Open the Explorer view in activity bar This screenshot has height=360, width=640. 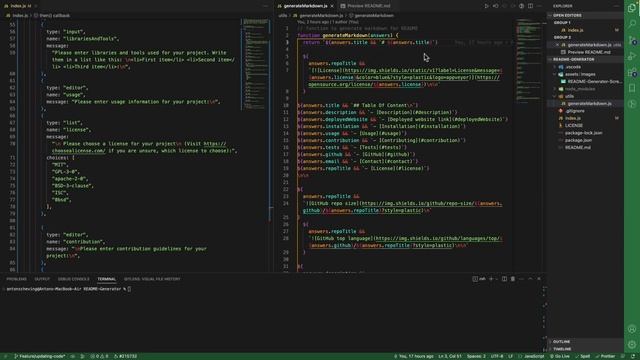632,8
